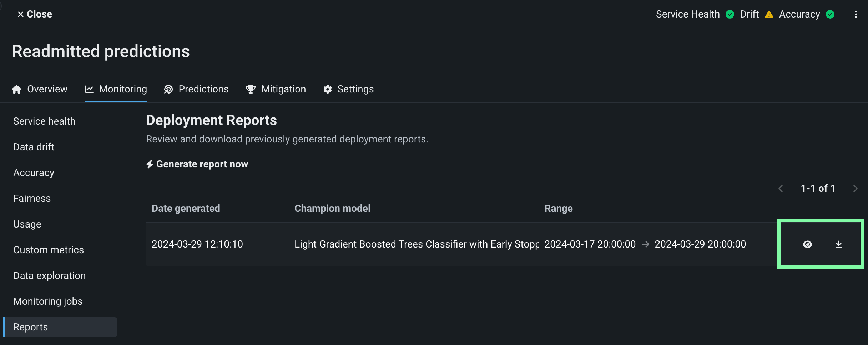Click the Drift warning triangle icon
868x345 pixels.
[x=769, y=14]
